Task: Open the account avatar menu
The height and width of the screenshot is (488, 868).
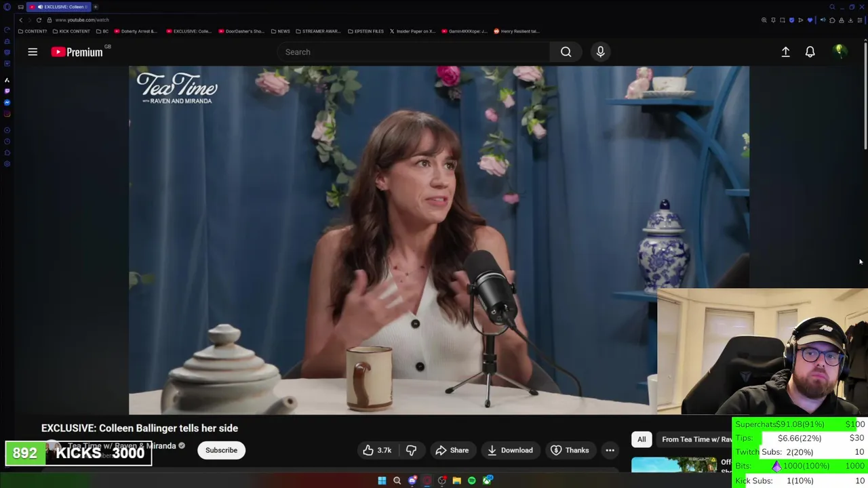Action: click(839, 52)
